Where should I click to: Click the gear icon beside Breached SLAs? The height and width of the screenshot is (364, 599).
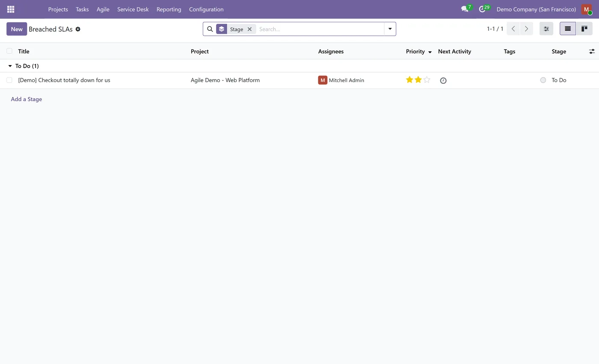78,29
